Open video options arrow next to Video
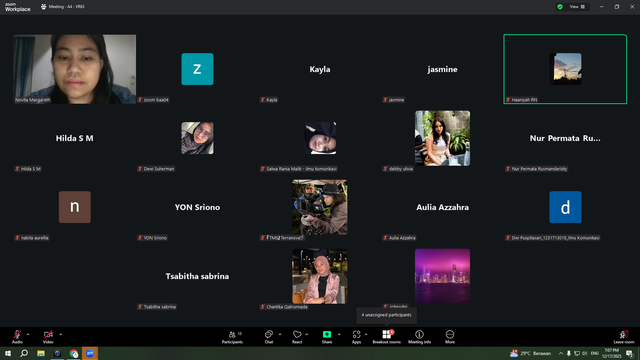The width and height of the screenshot is (640, 360). click(x=60, y=334)
